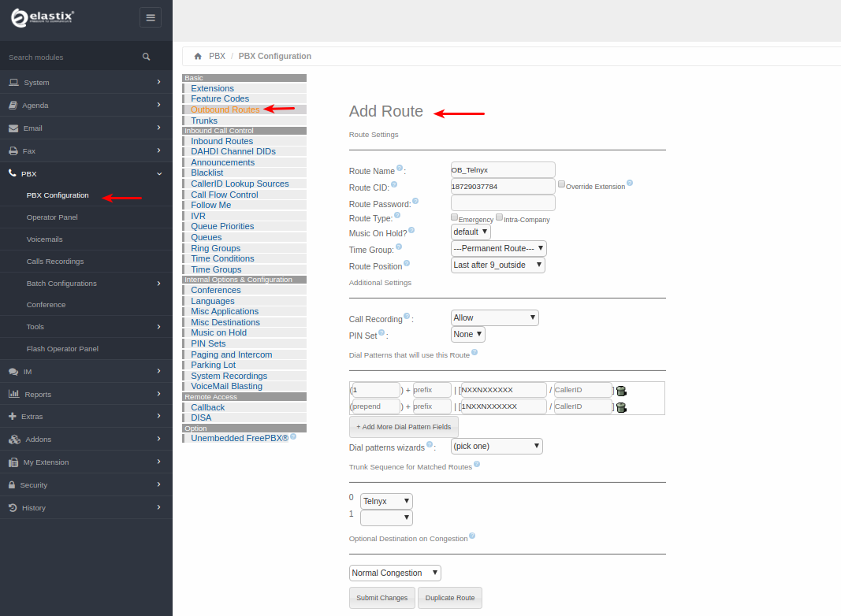This screenshot has height=616, width=841.
Task: Click the Extras plus icon
Action: [x=13, y=417]
